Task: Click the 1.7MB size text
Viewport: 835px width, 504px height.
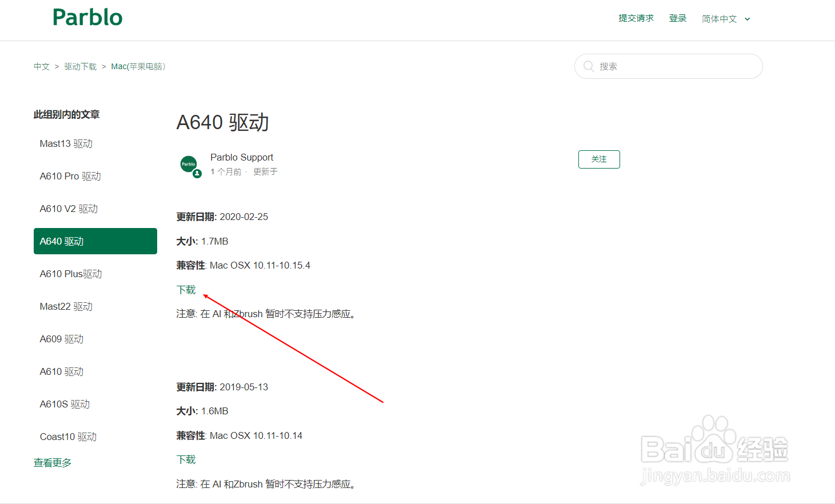Action: click(x=215, y=241)
